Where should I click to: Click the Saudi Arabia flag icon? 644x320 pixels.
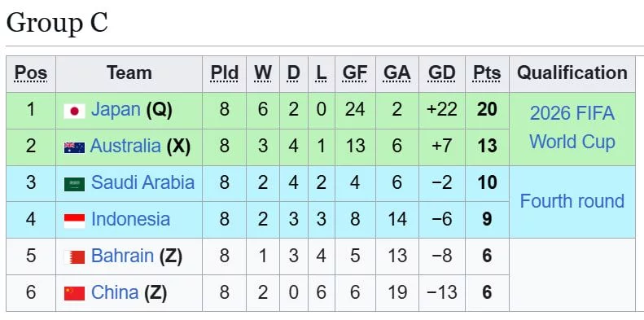(x=74, y=184)
